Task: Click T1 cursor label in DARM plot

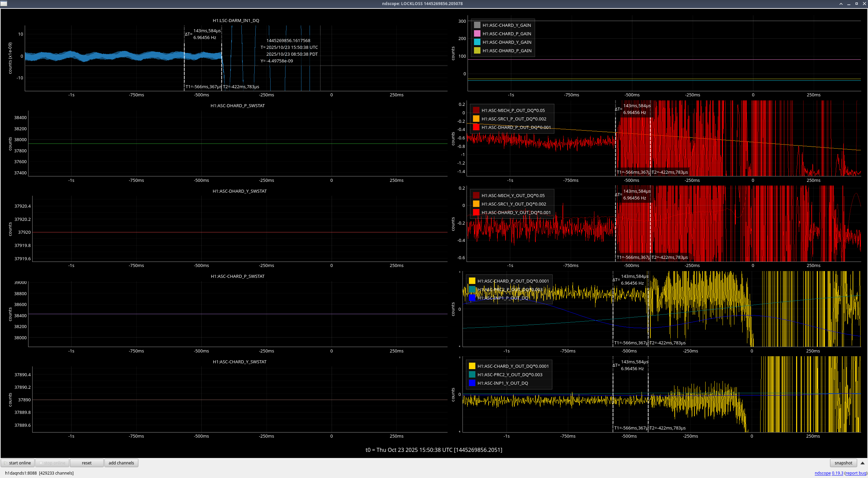Action: pyautogui.click(x=203, y=87)
